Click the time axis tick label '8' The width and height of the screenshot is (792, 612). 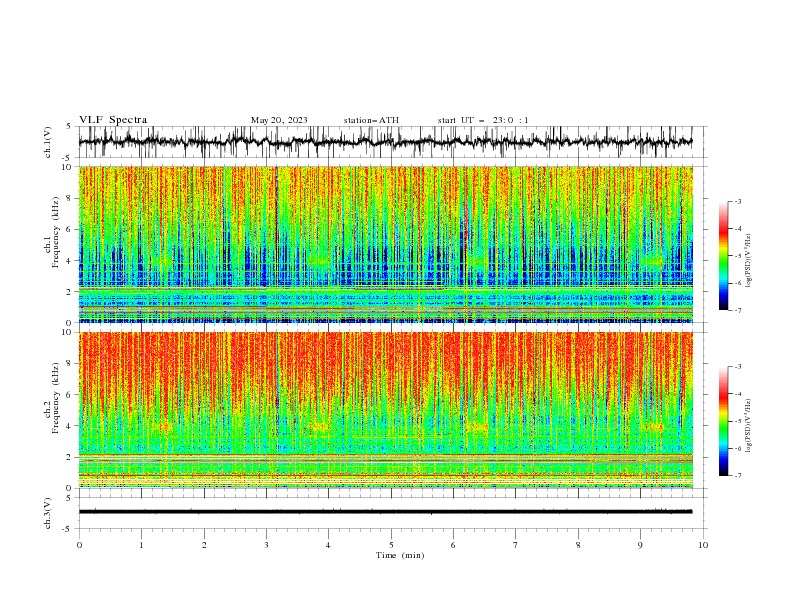(x=578, y=545)
